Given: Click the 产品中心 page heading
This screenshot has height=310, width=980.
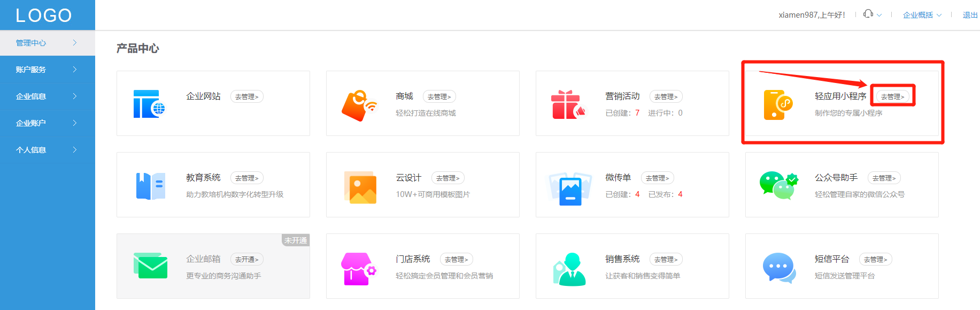Looking at the screenshot, I should point(138,49).
